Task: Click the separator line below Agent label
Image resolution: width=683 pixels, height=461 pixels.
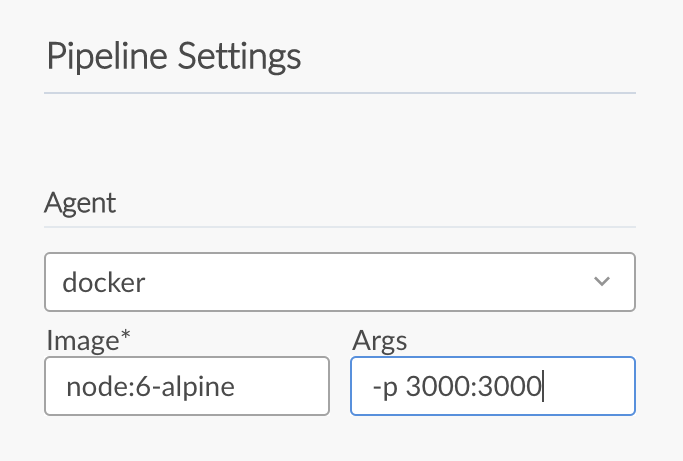Action: [340, 227]
